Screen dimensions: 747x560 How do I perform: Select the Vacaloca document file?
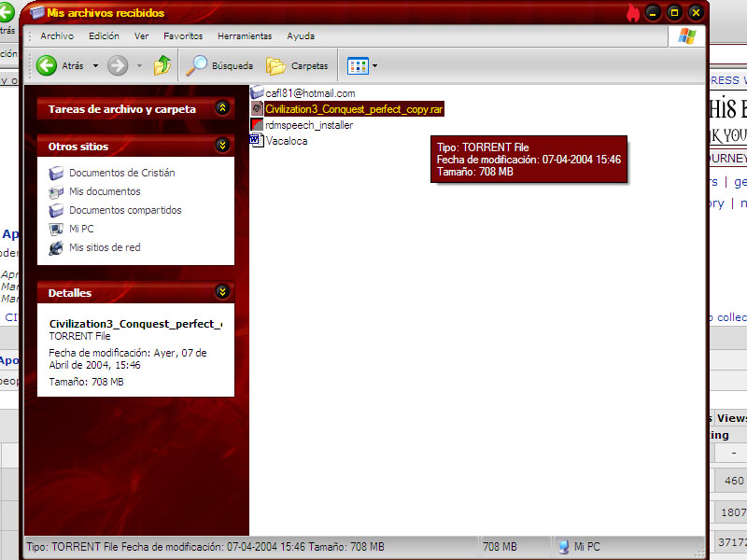pyautogui.click(x=286, y=141)
